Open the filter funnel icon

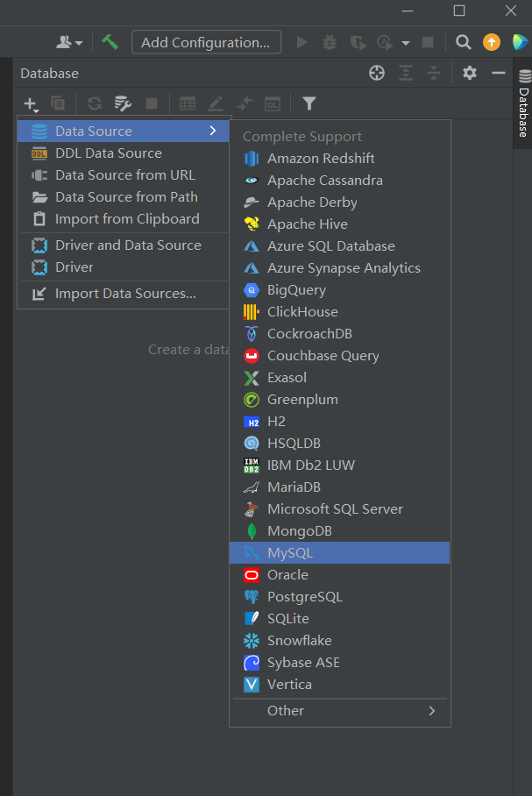[x=309, y=103]
